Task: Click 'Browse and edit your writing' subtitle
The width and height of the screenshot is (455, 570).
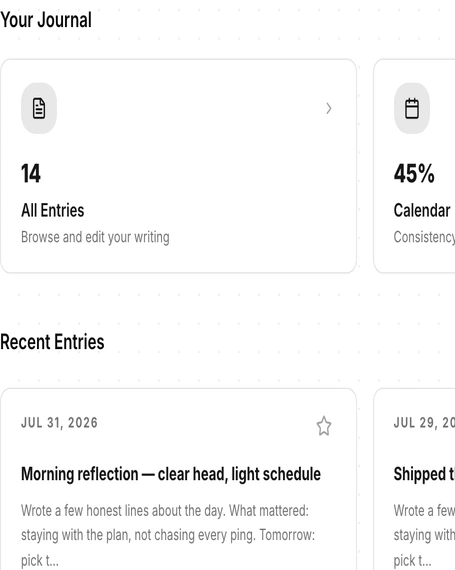Action: click(95, 237)
